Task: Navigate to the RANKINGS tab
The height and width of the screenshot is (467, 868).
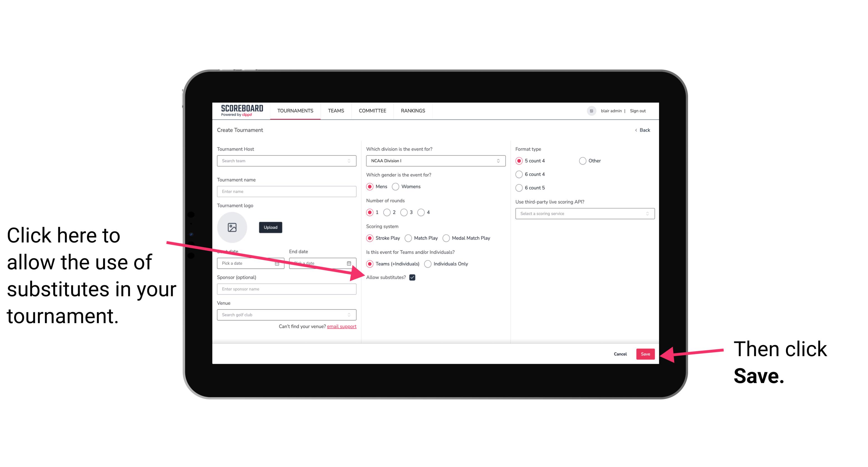Action: tap(412, 110)
